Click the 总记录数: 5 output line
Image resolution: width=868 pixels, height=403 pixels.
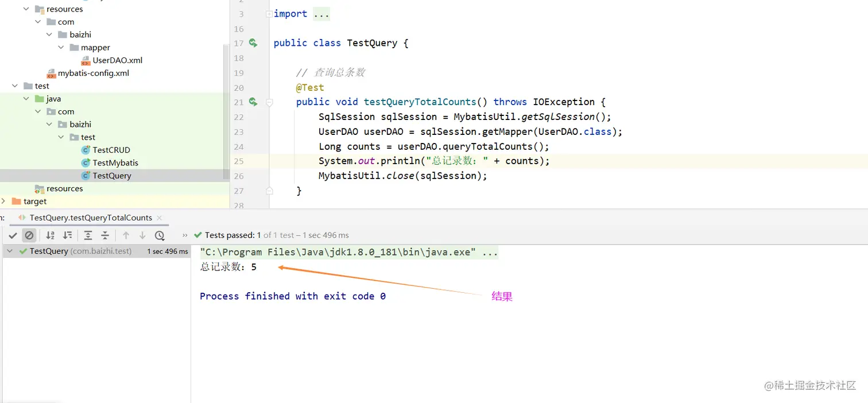pyautogui.click(x=228, y=267)
